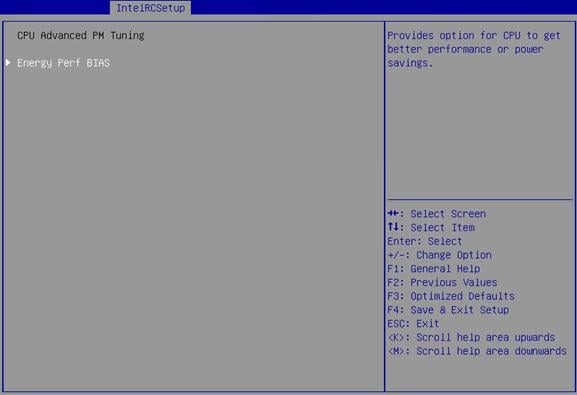577x395 pixels.
Task: Select the Energy Perf BIAS submenu entry
Action: tap(63, 63)
